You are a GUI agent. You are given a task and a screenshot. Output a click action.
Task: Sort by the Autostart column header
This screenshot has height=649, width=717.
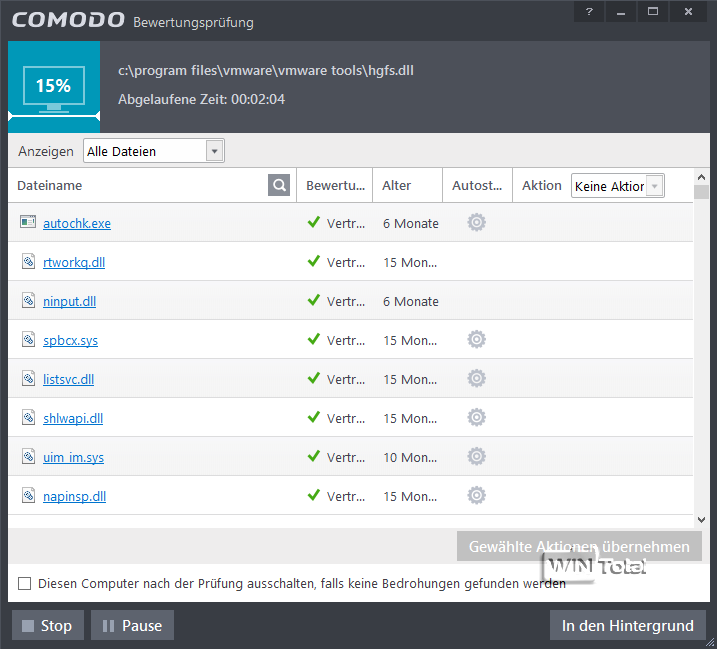coord(477,185)
